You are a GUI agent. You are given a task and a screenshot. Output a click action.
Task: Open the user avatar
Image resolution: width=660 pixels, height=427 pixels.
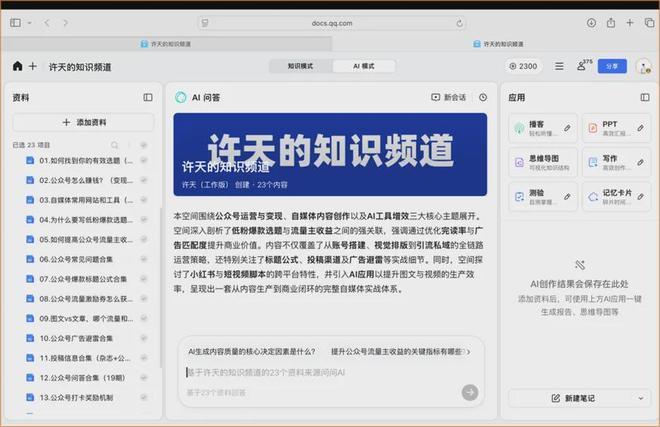click(x=644, y=67)
